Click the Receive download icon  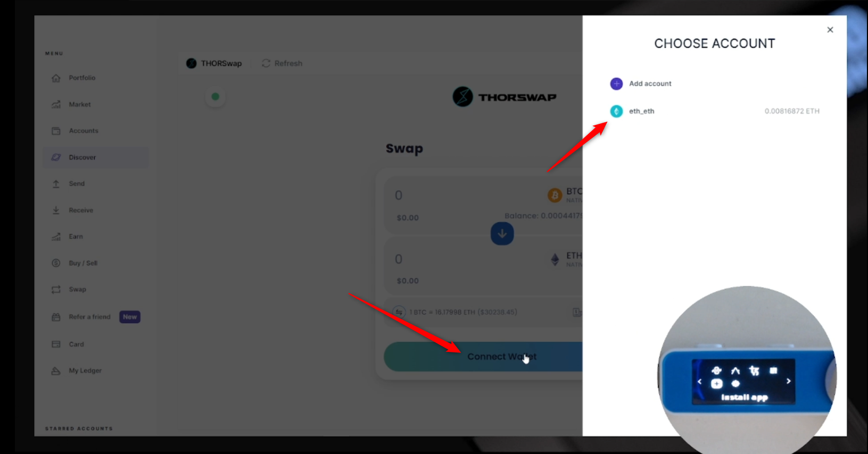(x=56, y=211)
